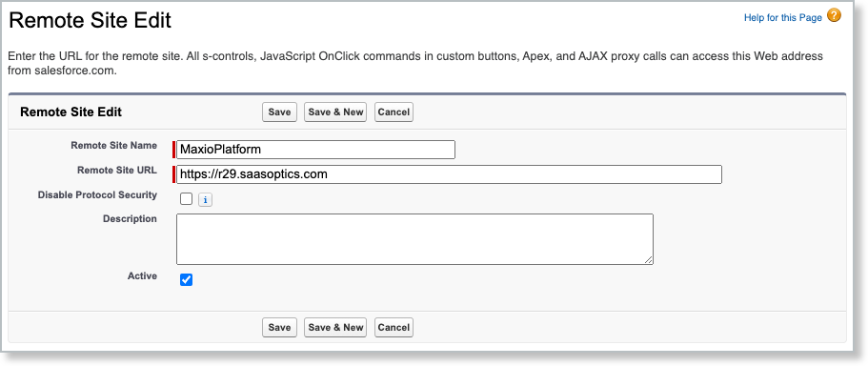Select the Remote Site URL label

(117, 171)
